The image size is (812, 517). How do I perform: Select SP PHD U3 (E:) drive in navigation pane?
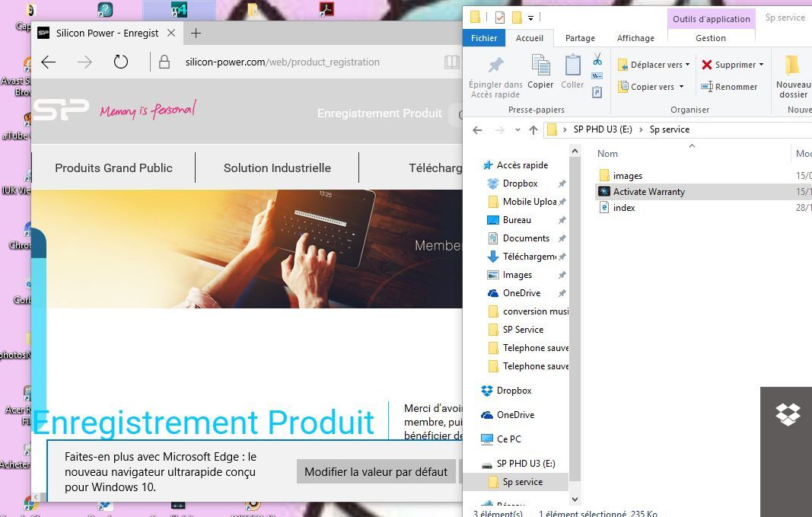[518, 464]
